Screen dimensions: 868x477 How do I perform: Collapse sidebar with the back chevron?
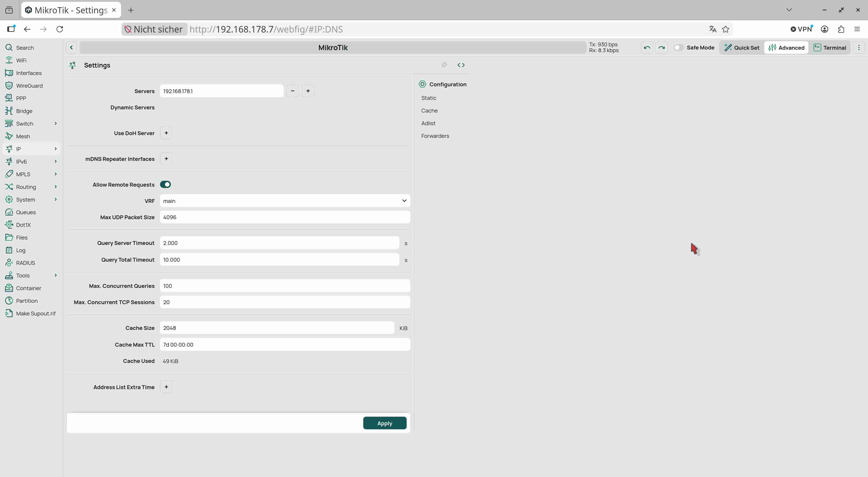[x=72, y=48]
